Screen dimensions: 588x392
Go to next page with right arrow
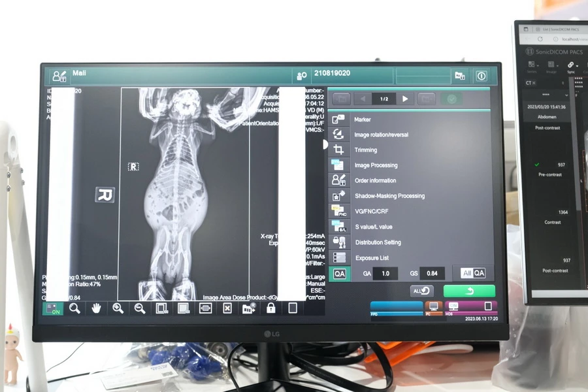(405, 99)
